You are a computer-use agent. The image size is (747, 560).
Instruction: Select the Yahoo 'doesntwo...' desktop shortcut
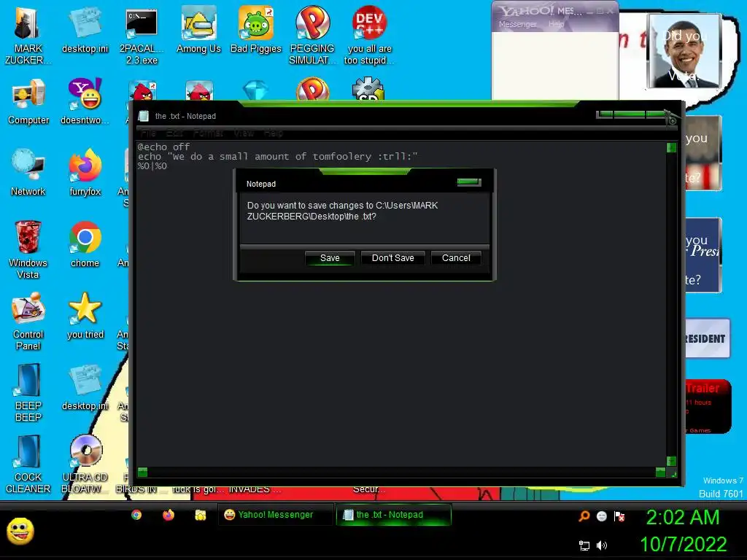85,102
